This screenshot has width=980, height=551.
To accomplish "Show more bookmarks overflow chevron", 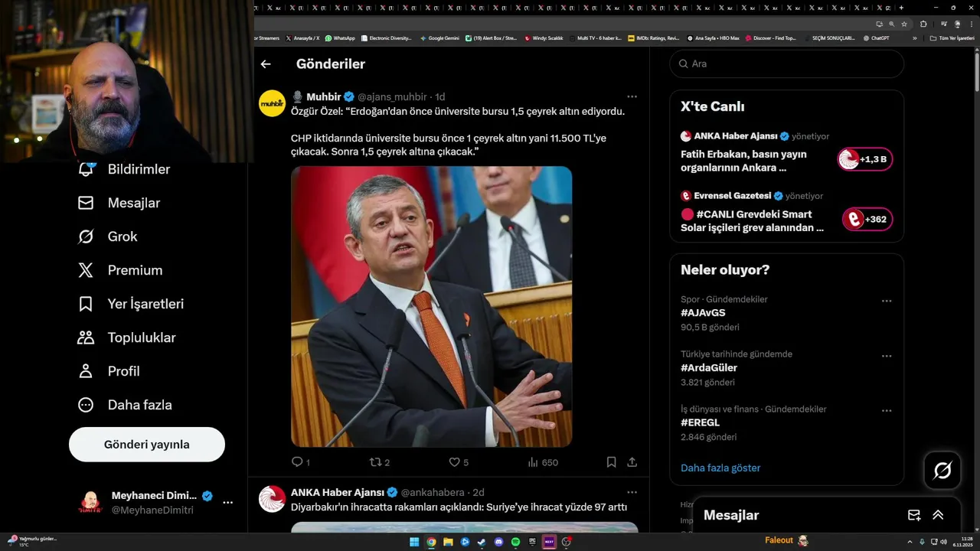I will click(914, 37).
